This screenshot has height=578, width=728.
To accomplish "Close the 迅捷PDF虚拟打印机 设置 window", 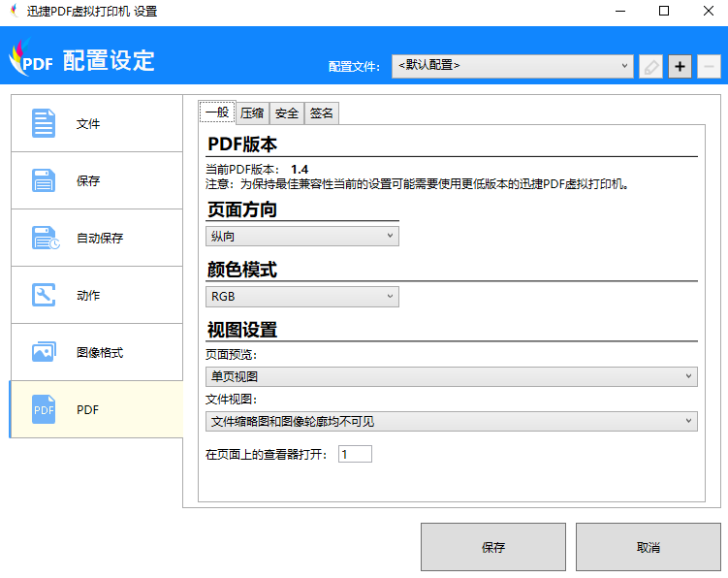I will (708, 11).
